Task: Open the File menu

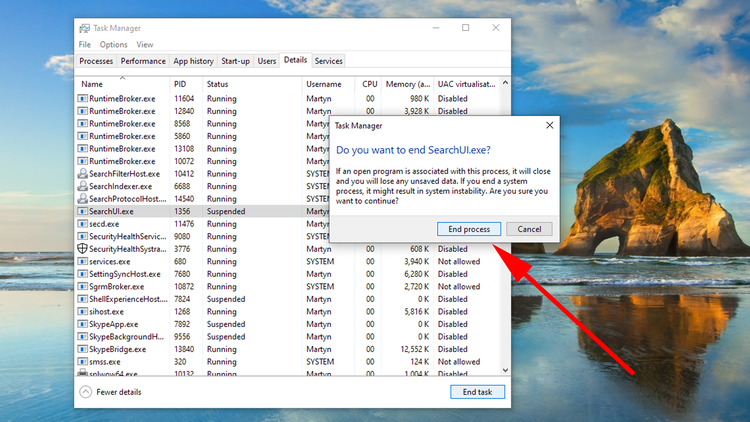Action: pos(84,45)
